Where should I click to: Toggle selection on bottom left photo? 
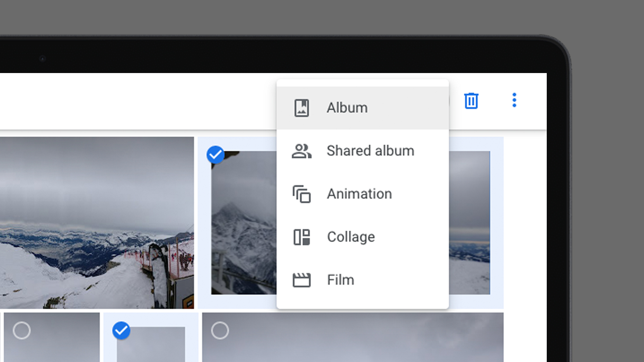pyautogui.click(x=22, y=330)
